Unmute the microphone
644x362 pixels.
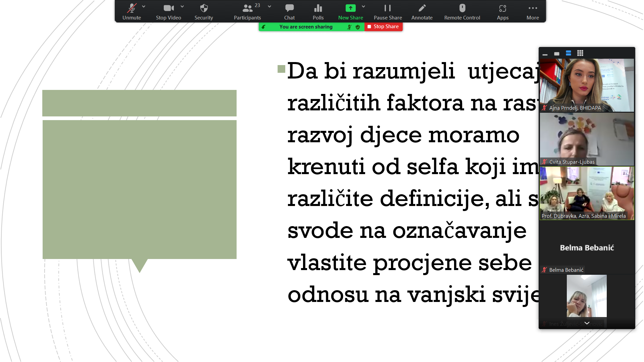[132, 12]
